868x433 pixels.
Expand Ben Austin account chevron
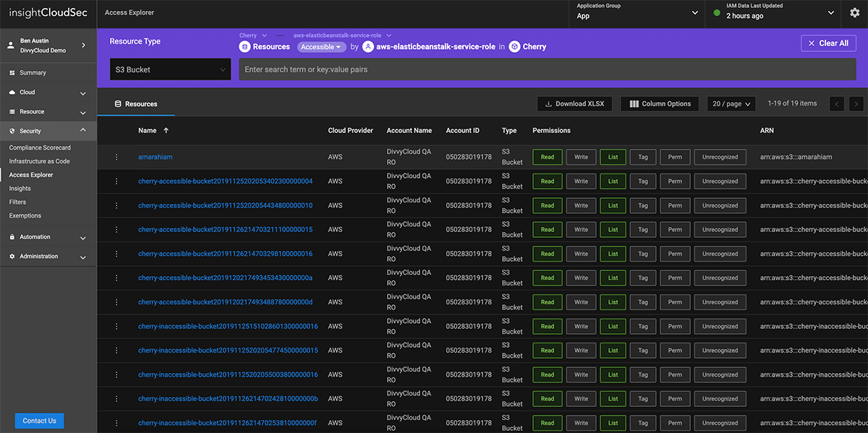83,46
